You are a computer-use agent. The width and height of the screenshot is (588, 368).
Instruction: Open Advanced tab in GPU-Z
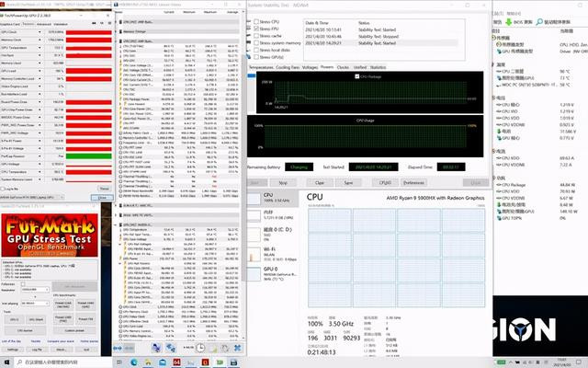(x=44, y=24)
